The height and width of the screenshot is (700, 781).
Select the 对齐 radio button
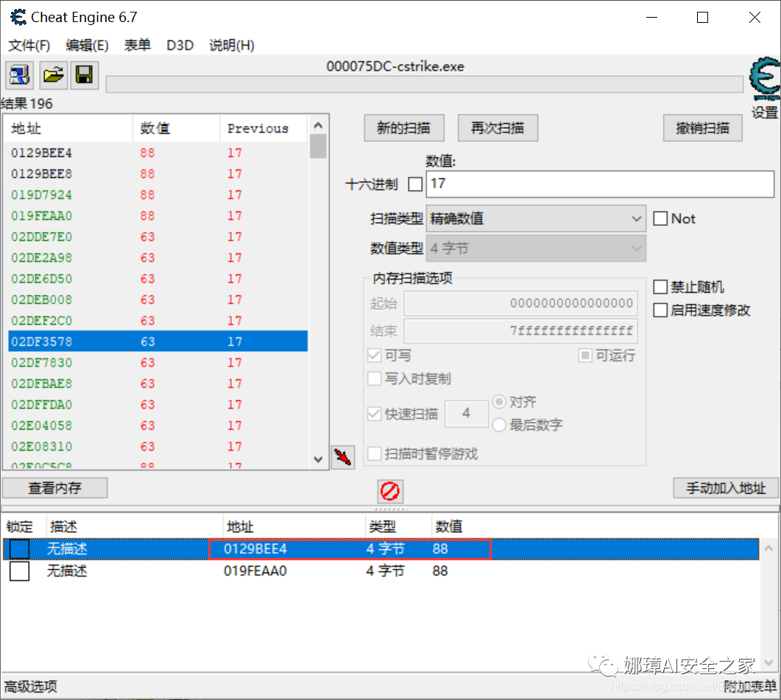(x=499, y=402)
